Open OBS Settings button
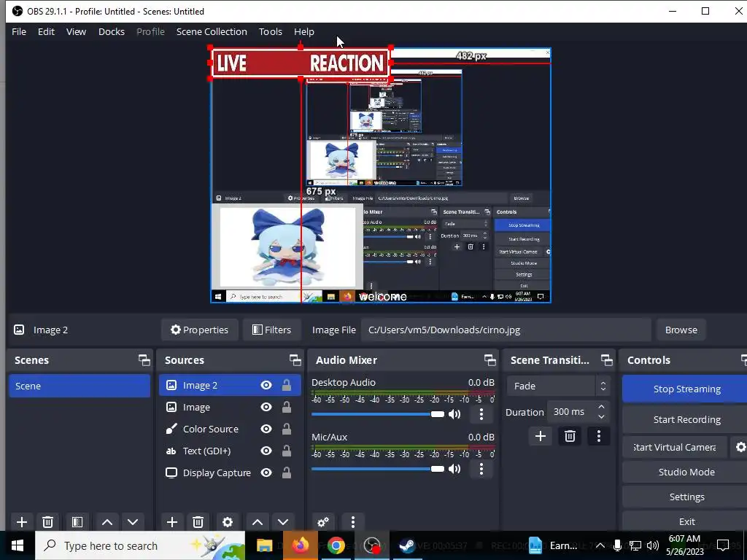Screen dimensions: 747x560 click(686, 497)
